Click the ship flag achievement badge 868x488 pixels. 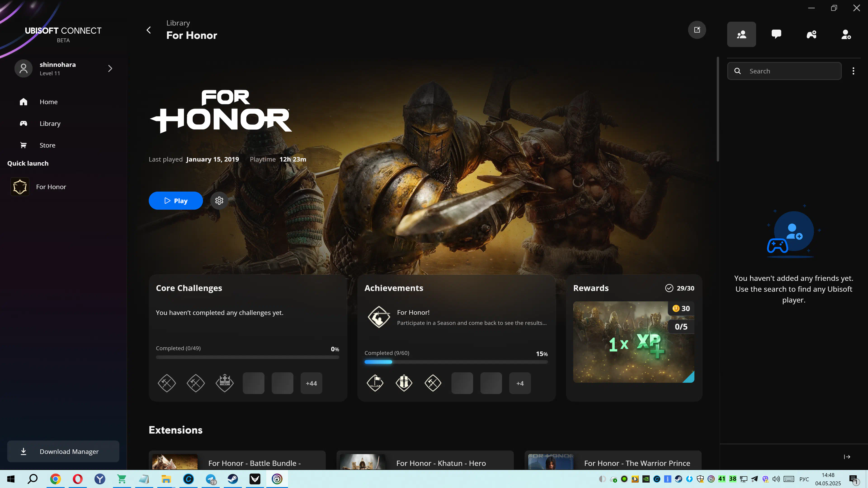pos(375,383)
